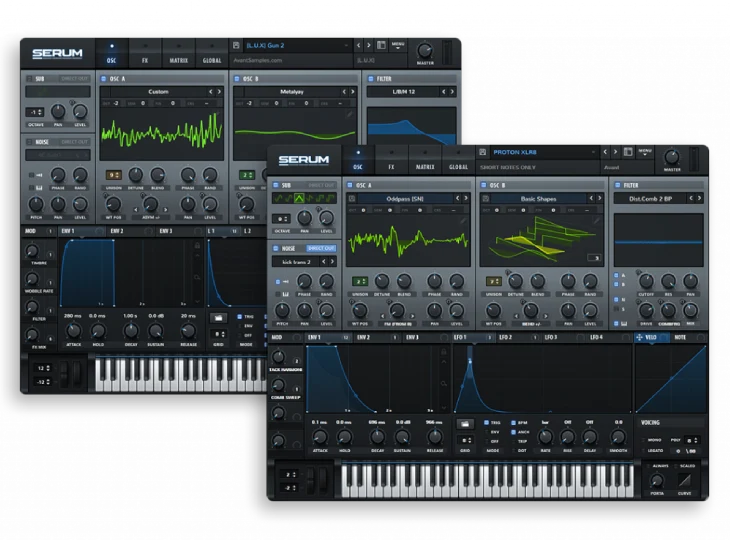Toggle LFO BPM checkbox in front window

click(x=514, y=423)
